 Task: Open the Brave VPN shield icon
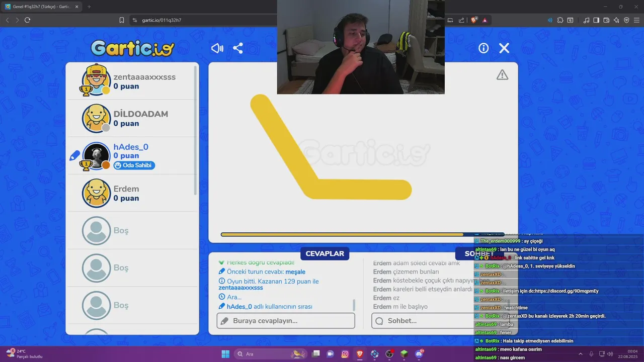[626, 20]
